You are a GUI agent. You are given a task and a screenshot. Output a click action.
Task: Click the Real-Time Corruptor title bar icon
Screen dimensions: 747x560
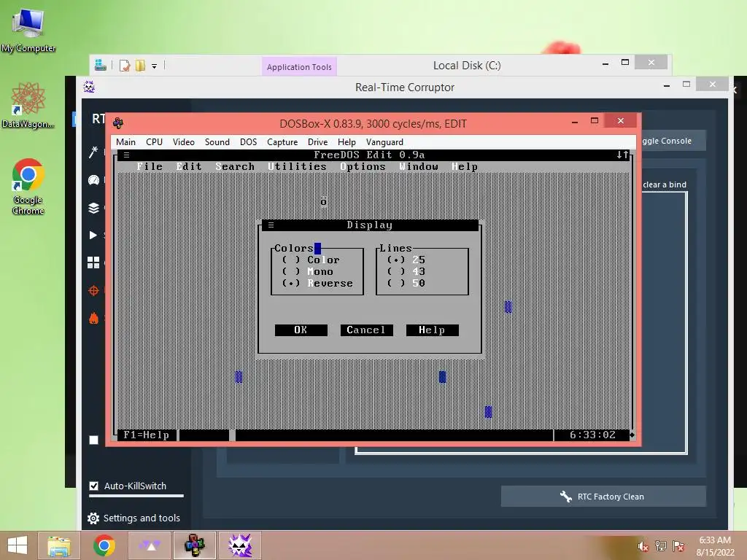pyautogui.click(x=89, y=87)
